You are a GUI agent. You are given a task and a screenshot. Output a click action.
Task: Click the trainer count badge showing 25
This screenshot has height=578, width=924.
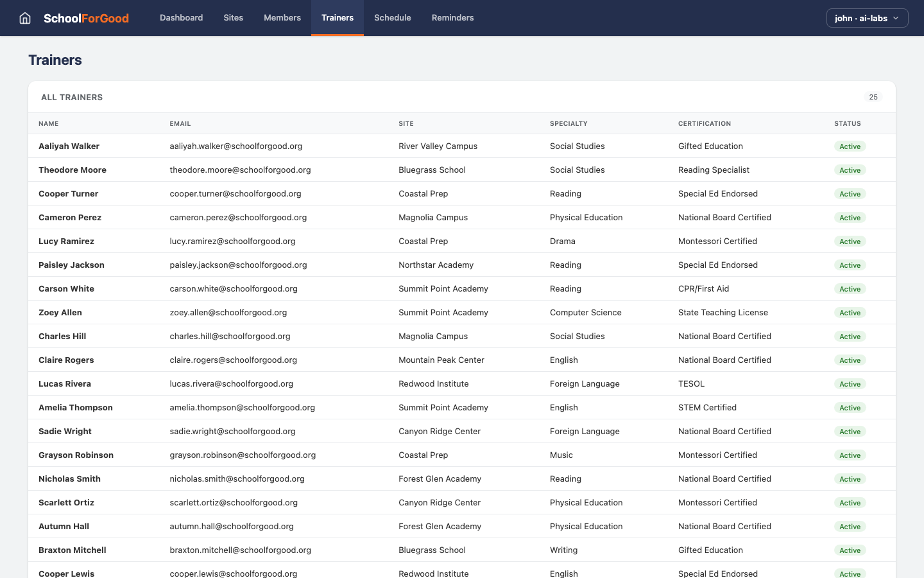tap(873, 97)
